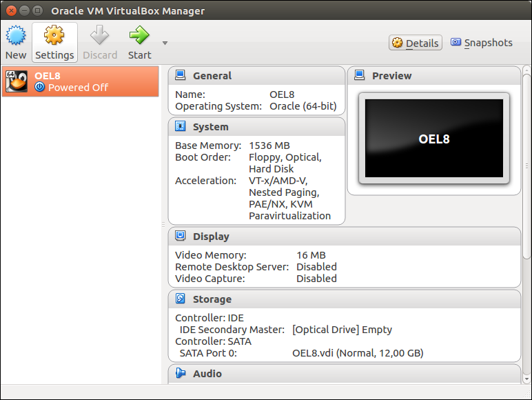Open the Start options dropdown arrow
Screen dimensions: 532x400
coord(165,43)
